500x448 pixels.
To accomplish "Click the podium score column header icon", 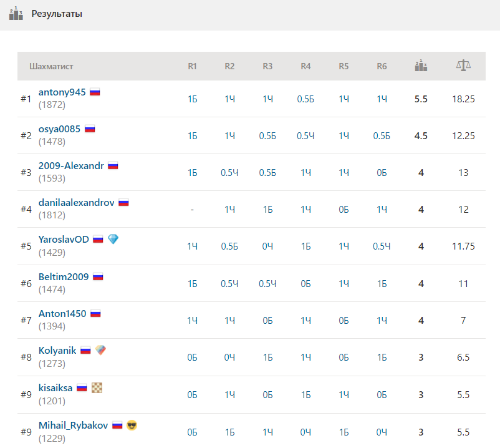I will (x=421, y=66).
